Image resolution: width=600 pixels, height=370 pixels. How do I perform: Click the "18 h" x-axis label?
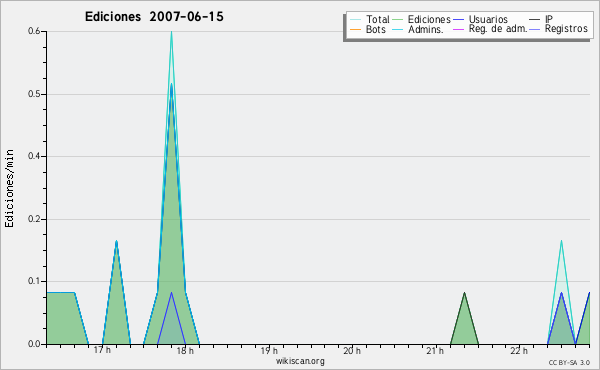pyautogui.click(x=185, y=350)
